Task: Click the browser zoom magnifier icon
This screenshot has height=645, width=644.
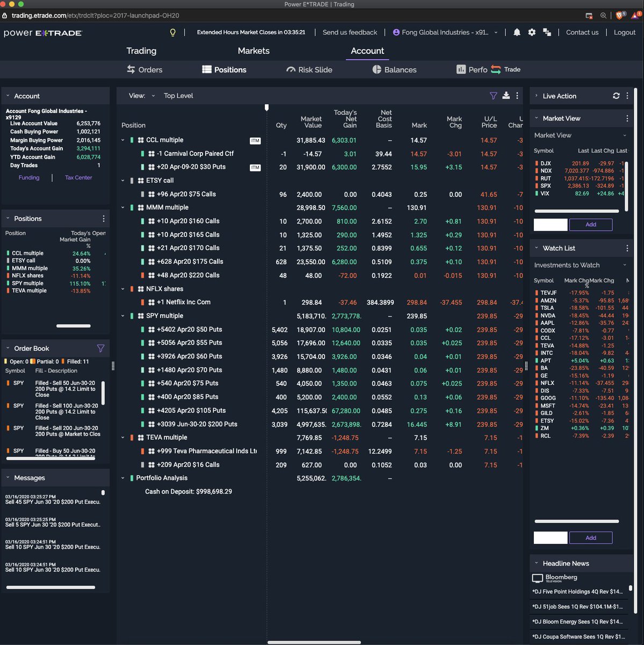Action: (x=603, y=16)
